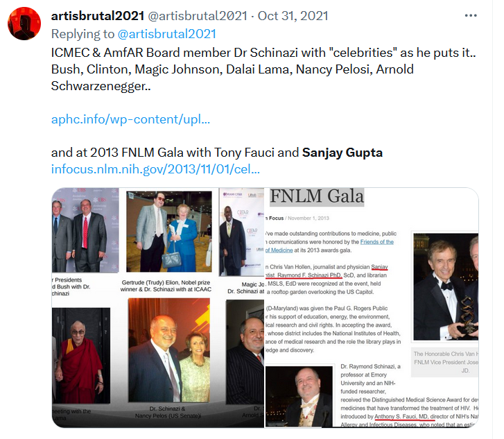
Task: Click the artisbrutal2021 profile avatar
Action: click(24, 24)
